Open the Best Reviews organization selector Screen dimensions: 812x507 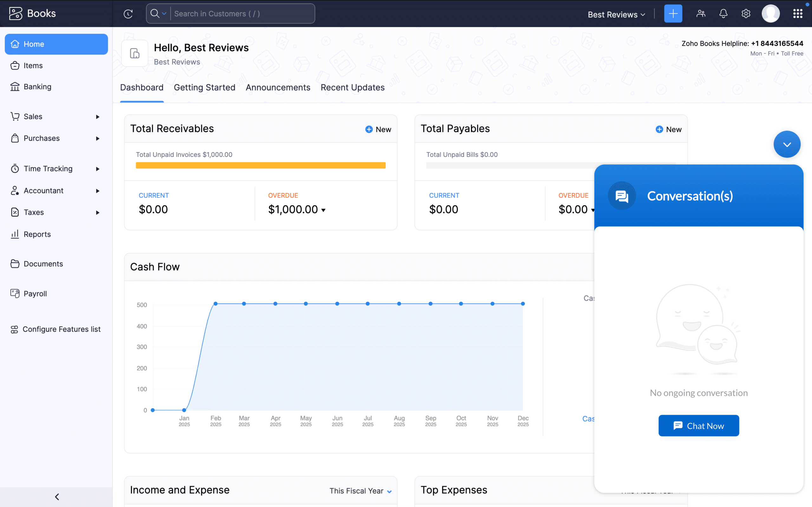(x=616, y=15)
